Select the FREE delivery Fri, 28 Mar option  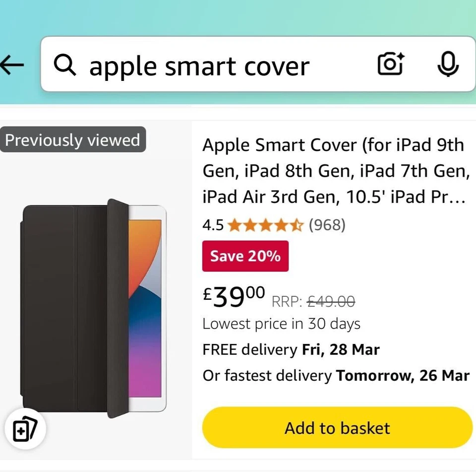pos(291,349)
